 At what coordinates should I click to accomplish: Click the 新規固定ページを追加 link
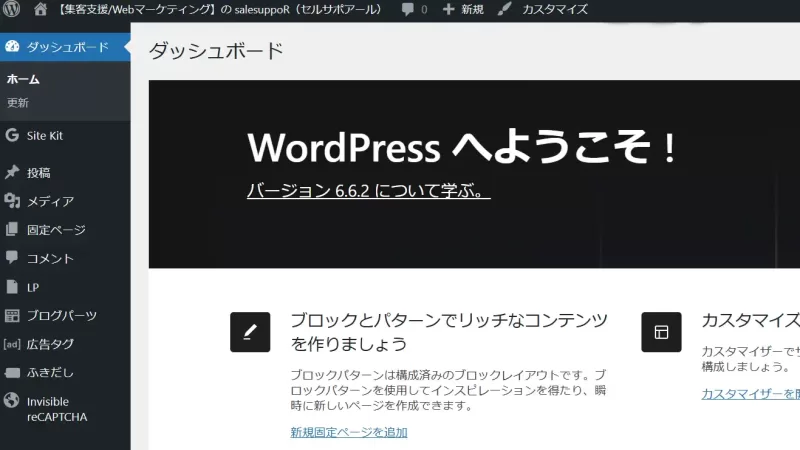[x=348, y=432]
